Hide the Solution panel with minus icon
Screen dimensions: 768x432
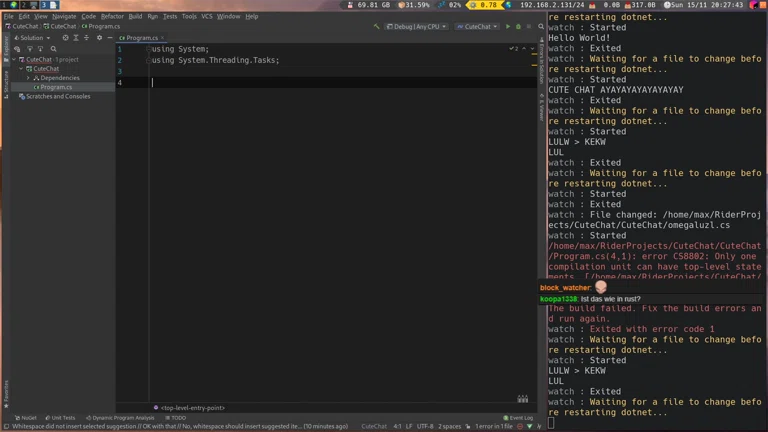coord(110,38)
